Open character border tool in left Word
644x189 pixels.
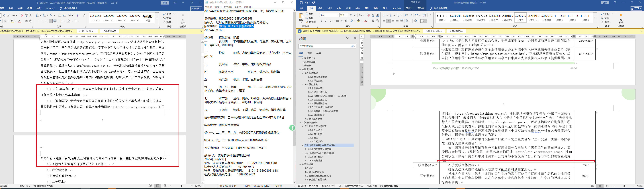31,15
